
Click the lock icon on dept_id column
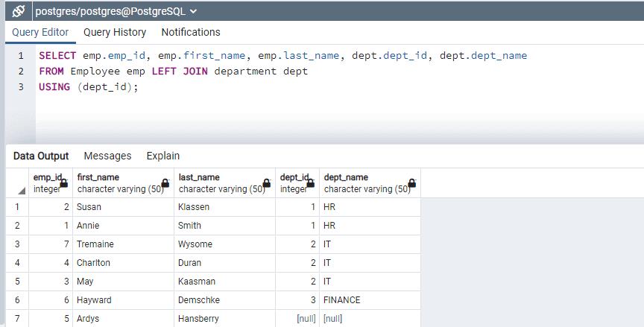pos(311,183)
